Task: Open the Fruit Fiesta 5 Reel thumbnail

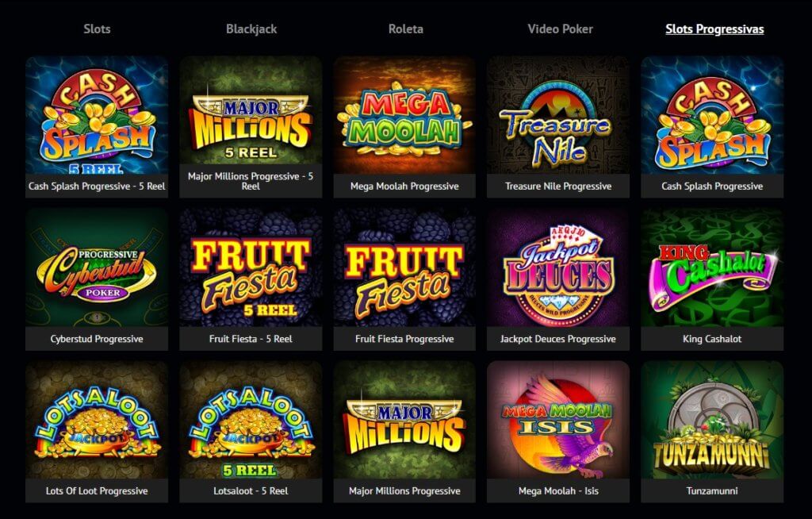Action: [x=251, y=268]
